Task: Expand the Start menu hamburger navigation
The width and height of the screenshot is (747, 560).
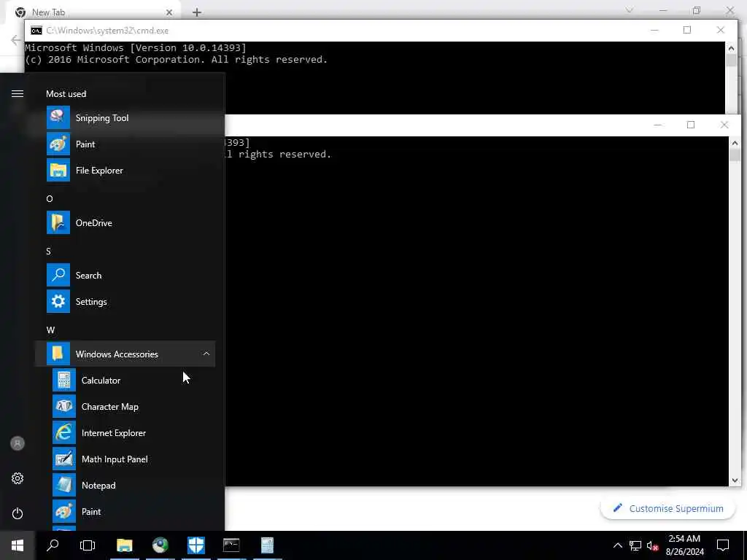Action: [18, 94]
